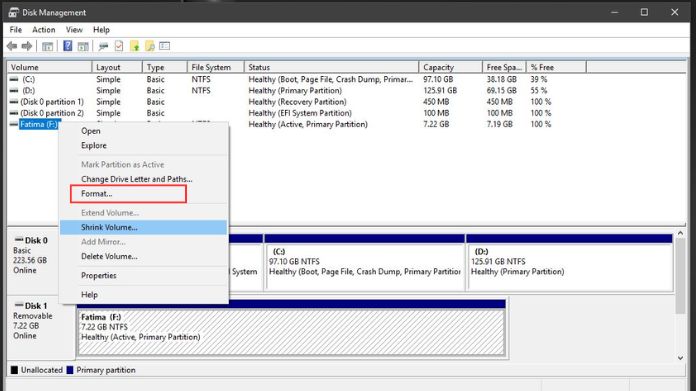
Task: Click the disk pane vertical scrollbar thumb
Action: click(x=680, y=276)
